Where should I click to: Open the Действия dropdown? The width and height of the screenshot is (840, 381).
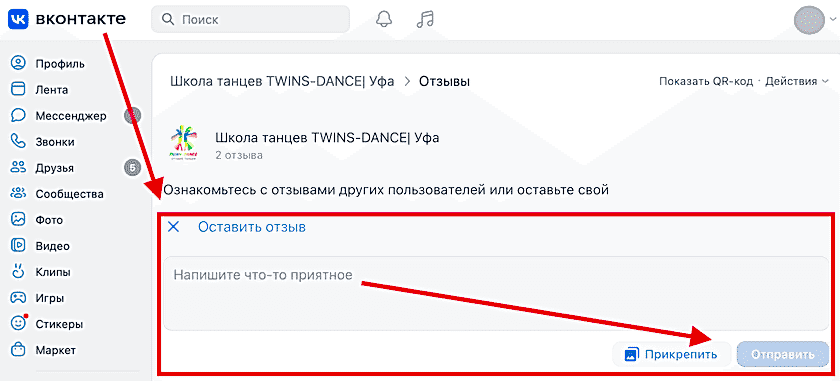(x=797, y=81)
